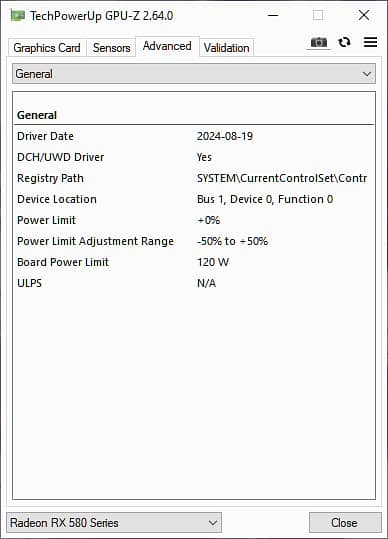Close the window with the X button
The image size is (388, 539).
364,15
